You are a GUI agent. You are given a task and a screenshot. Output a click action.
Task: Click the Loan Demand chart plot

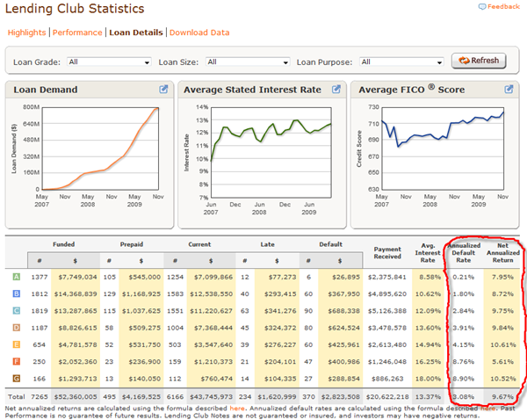(x=100, y=148)
